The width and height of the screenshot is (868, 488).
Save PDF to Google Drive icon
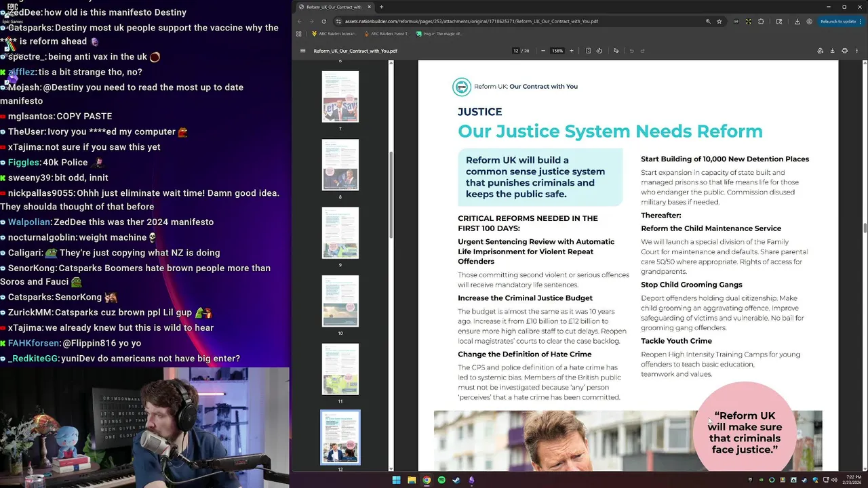click(x=820, y=51)
